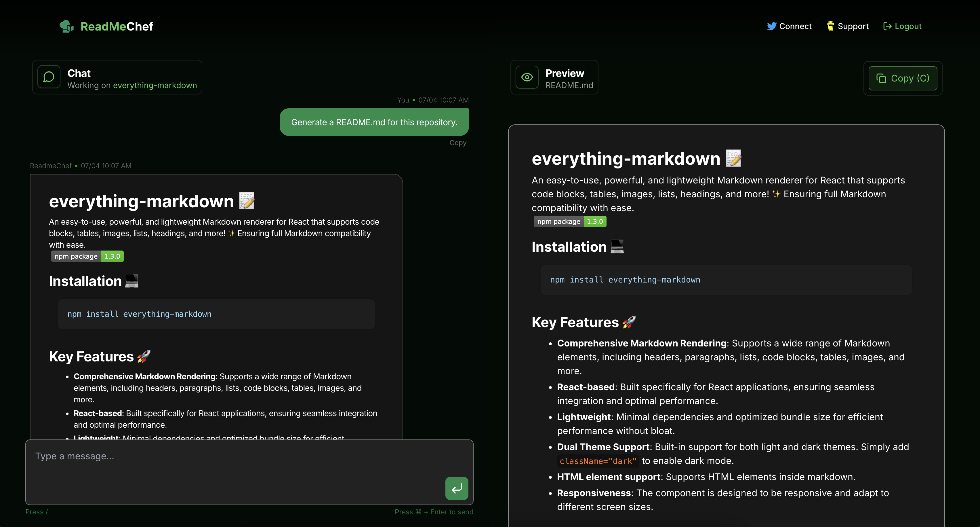The width and height of the screenshot is (980, 527).
Task: Click the Logout arrow icon
Action: 887,26
